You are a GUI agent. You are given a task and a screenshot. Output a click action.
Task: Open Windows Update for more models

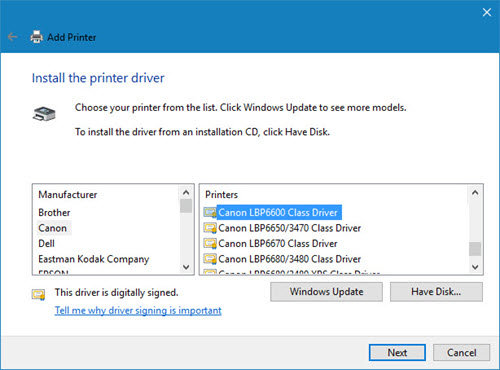pyautogui.click(x=326, y=292)
